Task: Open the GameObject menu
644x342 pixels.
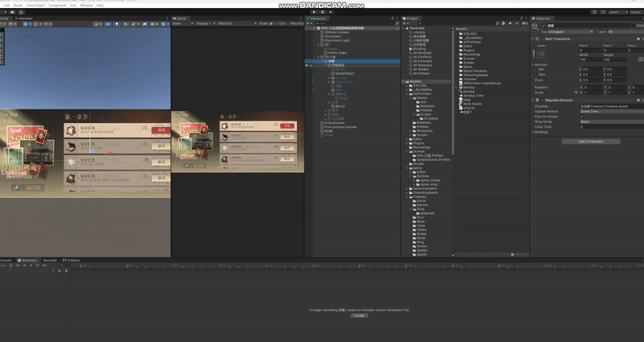Action: tap(35, 6)
